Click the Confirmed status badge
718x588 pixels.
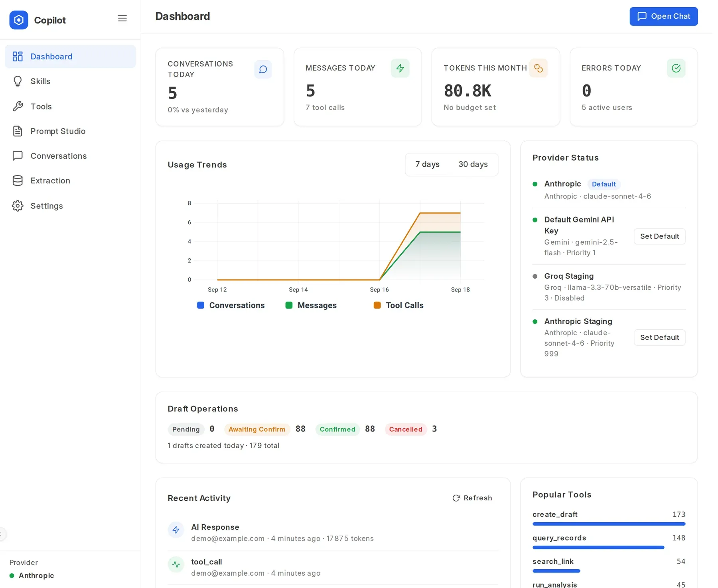click(x=337, y=429)
